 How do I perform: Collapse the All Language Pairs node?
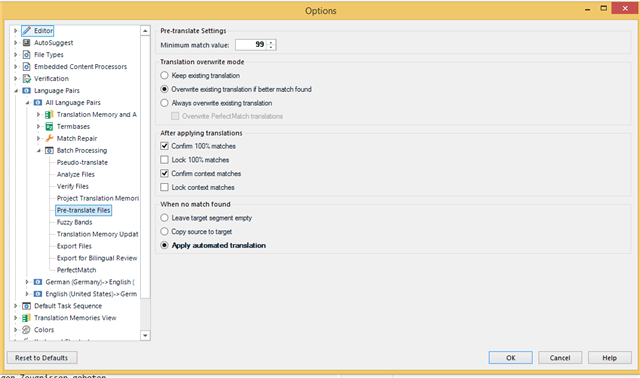(x=27, y=102)
